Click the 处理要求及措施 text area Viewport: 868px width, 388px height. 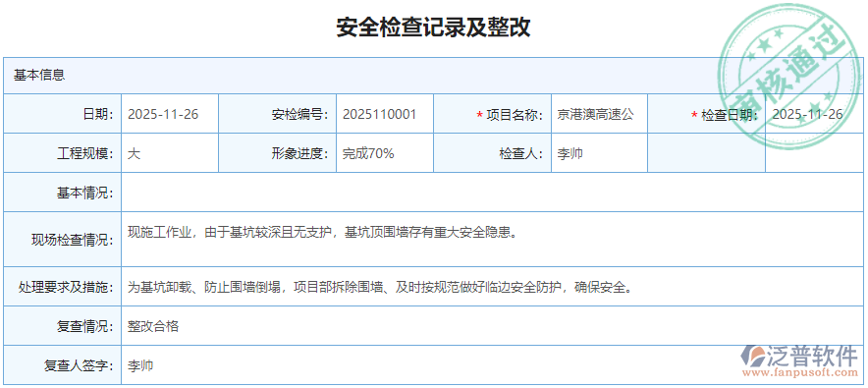point(492,287)
